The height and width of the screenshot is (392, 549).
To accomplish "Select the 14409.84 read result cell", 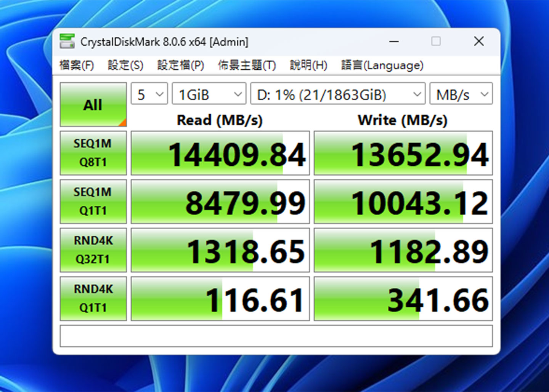I will (220, 152).
